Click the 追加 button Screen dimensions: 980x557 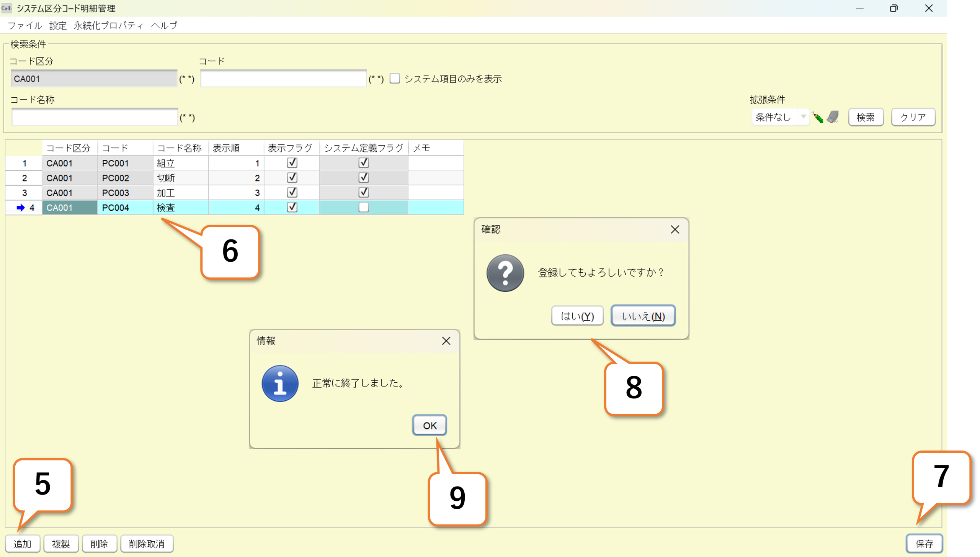click(x=22, y=544)
